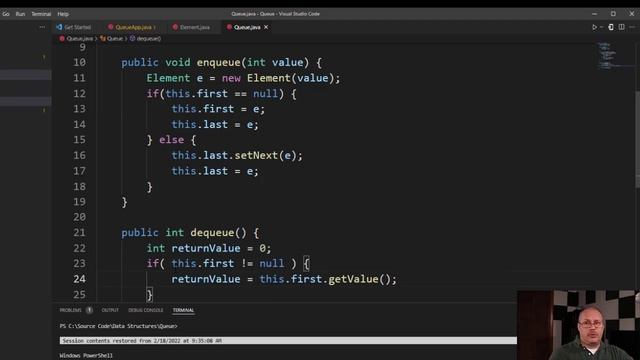Click the Queue class breadcrumb
This screenshot has height=360, width=640.
[x=111, y=38]
